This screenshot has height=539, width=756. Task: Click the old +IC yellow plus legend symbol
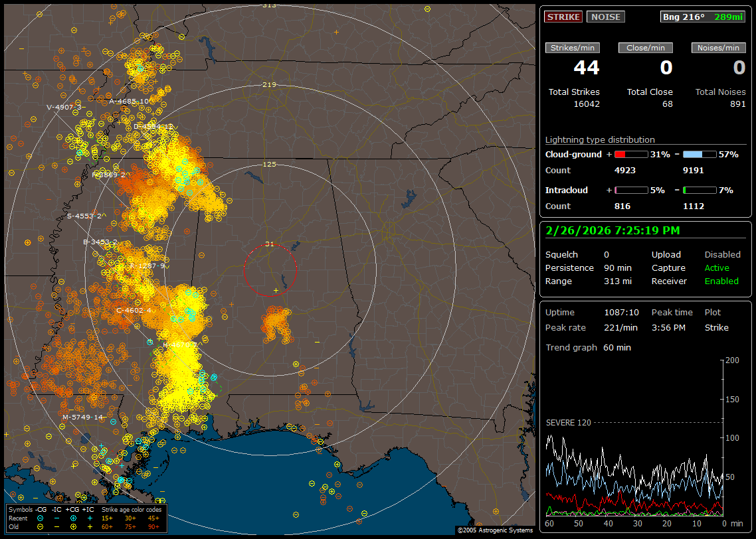click(x=90, y=526)
